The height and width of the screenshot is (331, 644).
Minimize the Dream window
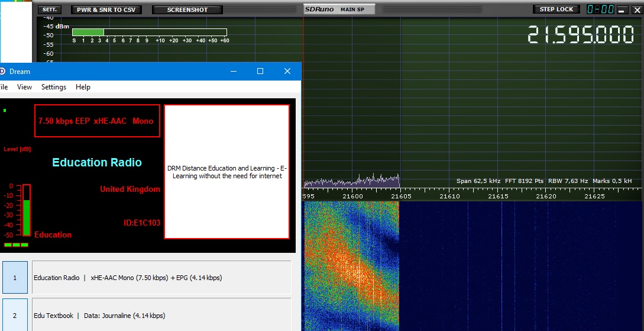232,71
